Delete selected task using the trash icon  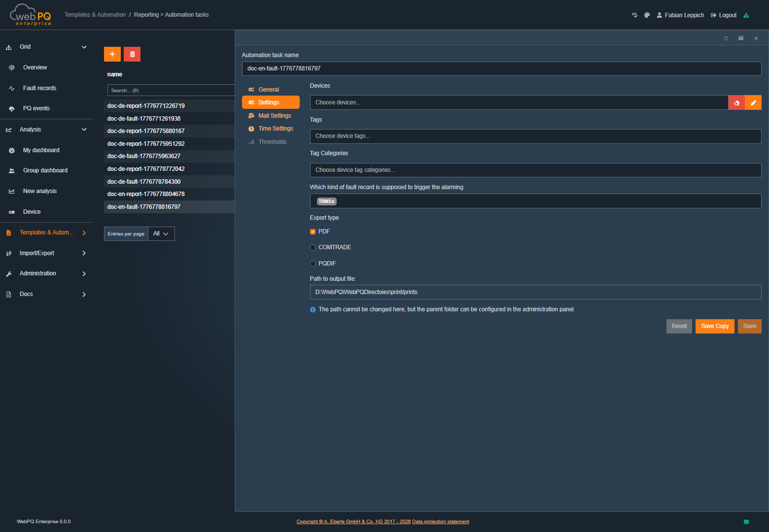(x=132, y=54)
